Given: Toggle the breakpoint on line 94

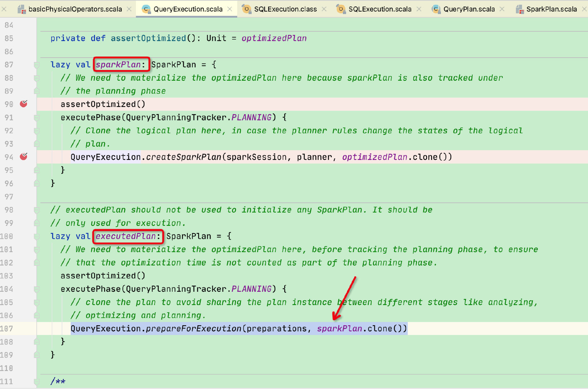Looking at the screenshot, I should pos(24,157).
